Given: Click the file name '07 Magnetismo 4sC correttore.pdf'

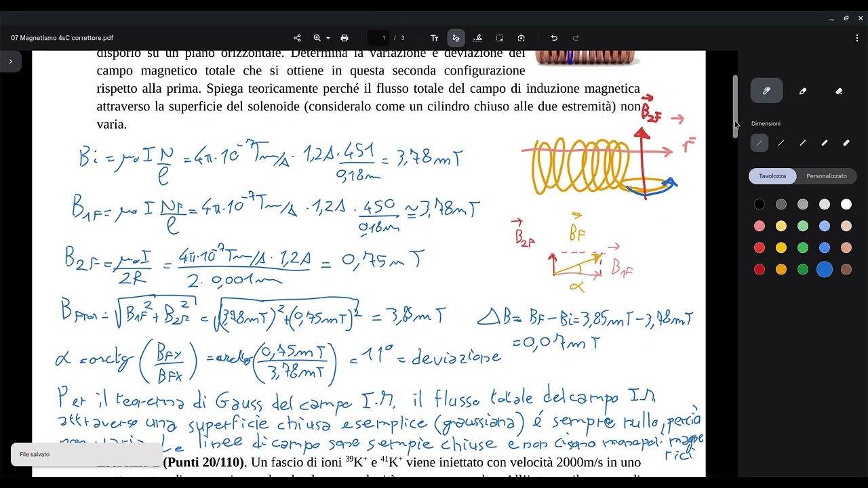Looking at the screenshot, I should point(62,38).
